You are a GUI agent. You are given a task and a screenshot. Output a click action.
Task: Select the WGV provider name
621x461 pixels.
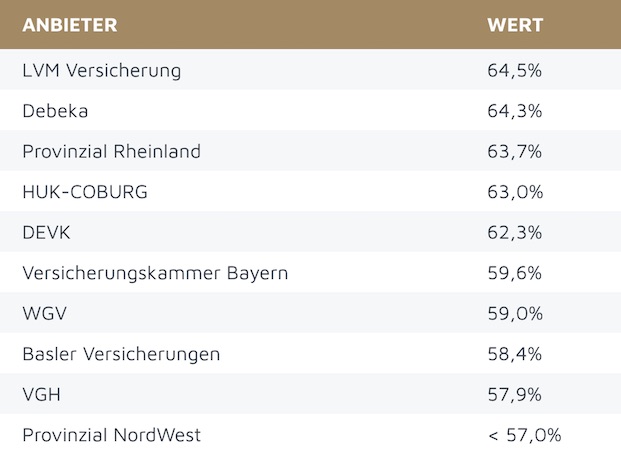(45, 314)
